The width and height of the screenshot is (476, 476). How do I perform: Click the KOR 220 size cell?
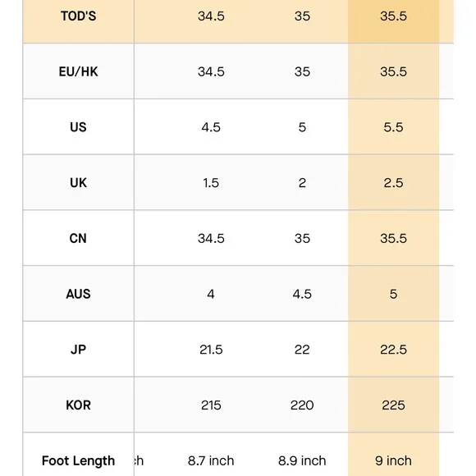point(302,405)
